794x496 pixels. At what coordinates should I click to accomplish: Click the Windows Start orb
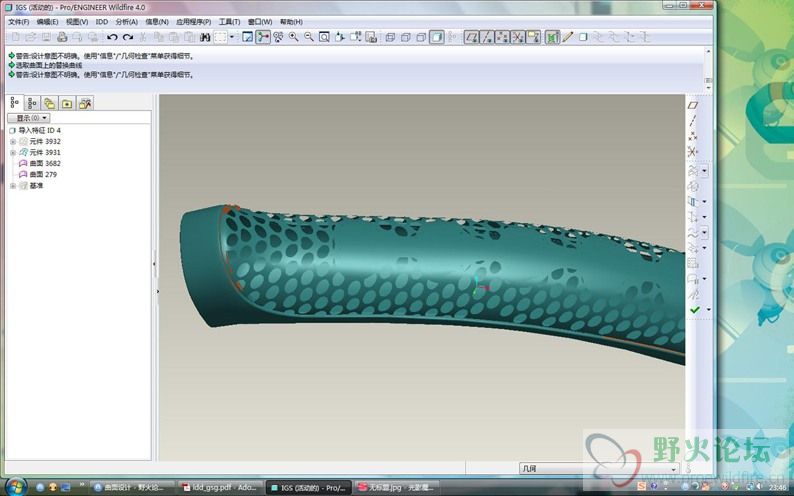[x=16, y=486]
